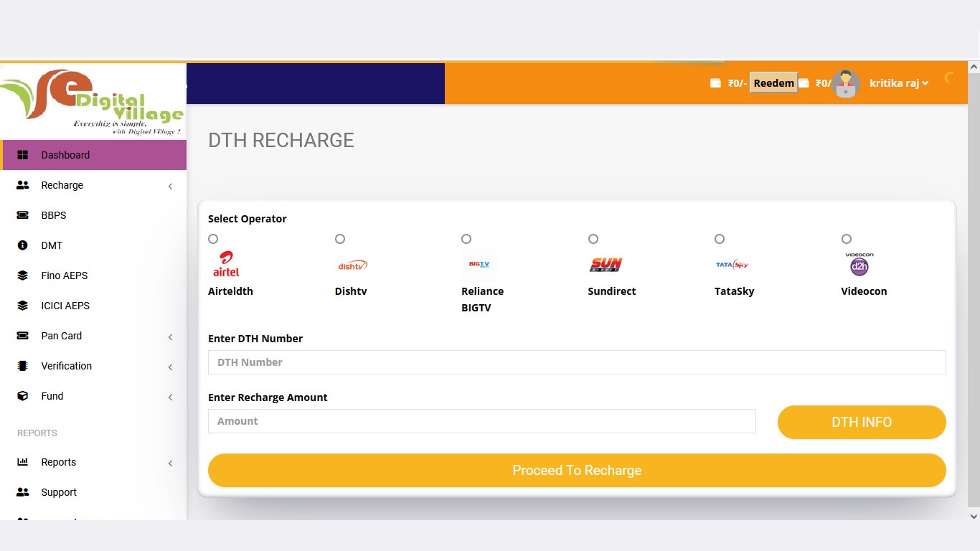The width and height of the screenshot is (980, 551).
Task: Click the Select Operator label
Action: [248, 219]
